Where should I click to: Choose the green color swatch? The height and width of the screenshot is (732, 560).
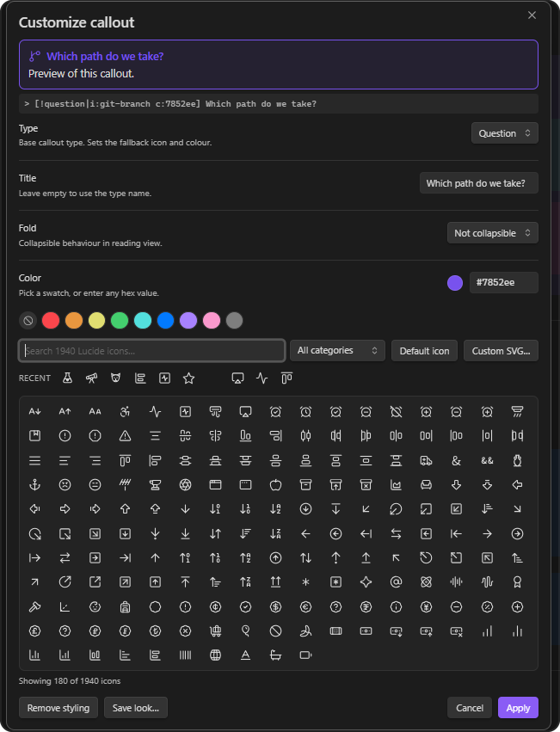[x=120, y=321]
